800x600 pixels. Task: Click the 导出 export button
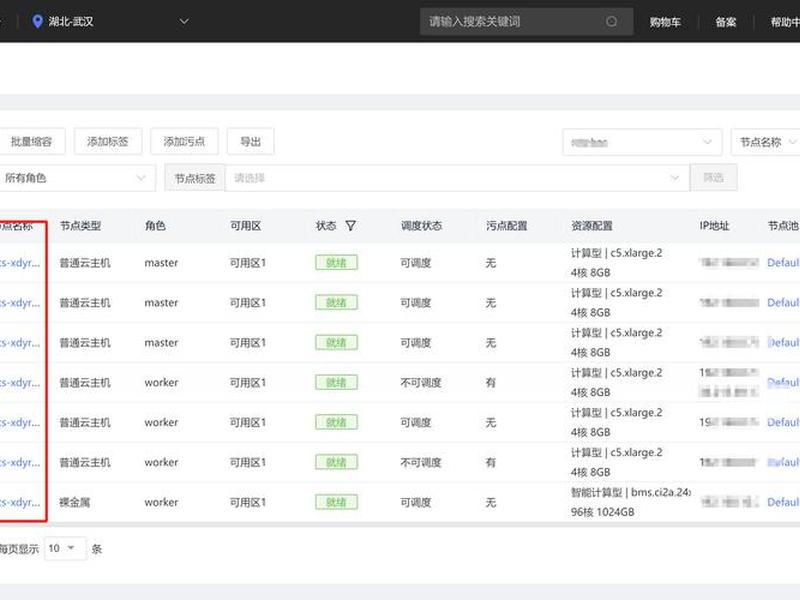(251, 141)
